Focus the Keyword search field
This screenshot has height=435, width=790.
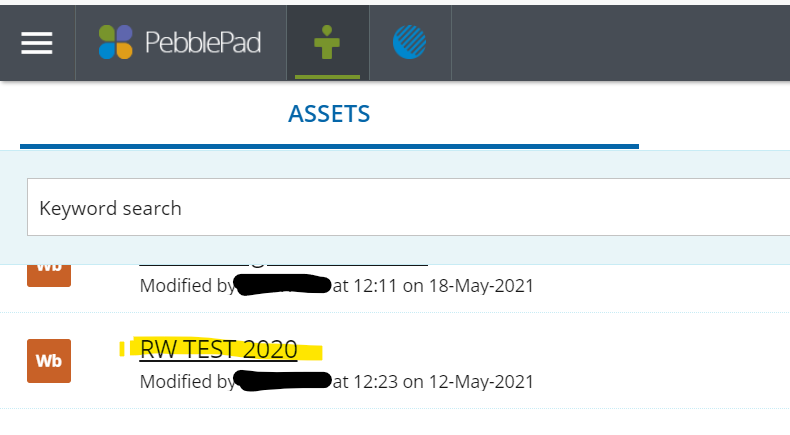point(409,207)
